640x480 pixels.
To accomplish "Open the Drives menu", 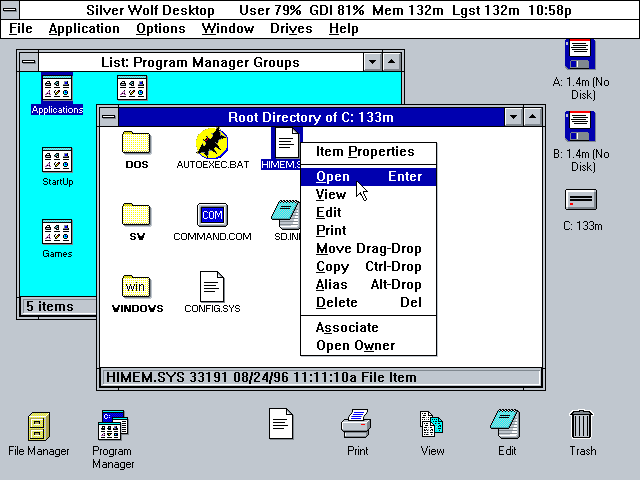I will point(291,29).
